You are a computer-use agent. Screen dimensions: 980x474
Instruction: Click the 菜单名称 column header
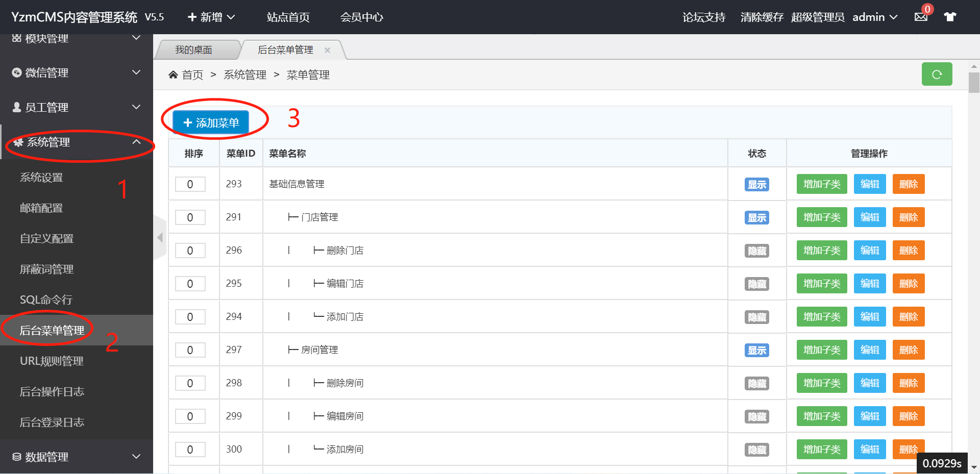click(x=287, y=154)
